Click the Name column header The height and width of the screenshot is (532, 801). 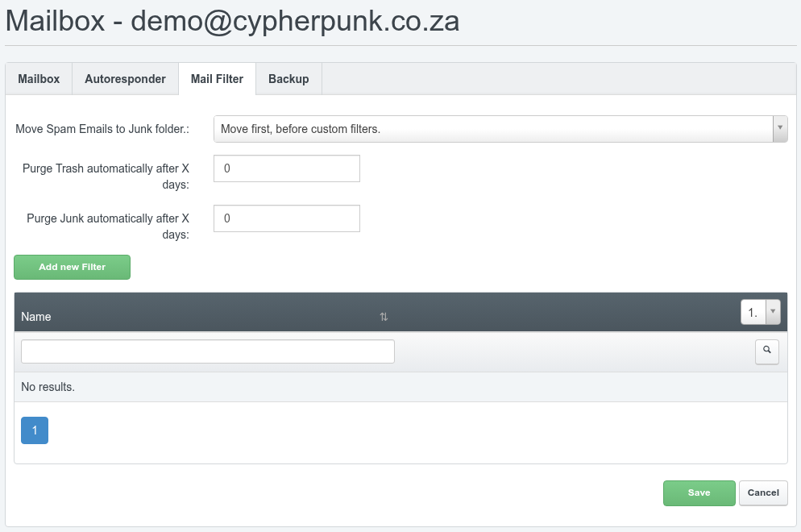[35, 317]
